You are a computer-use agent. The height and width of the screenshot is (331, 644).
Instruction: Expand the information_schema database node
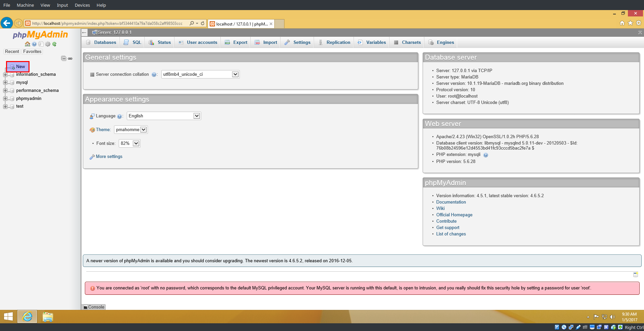[5, 74]
